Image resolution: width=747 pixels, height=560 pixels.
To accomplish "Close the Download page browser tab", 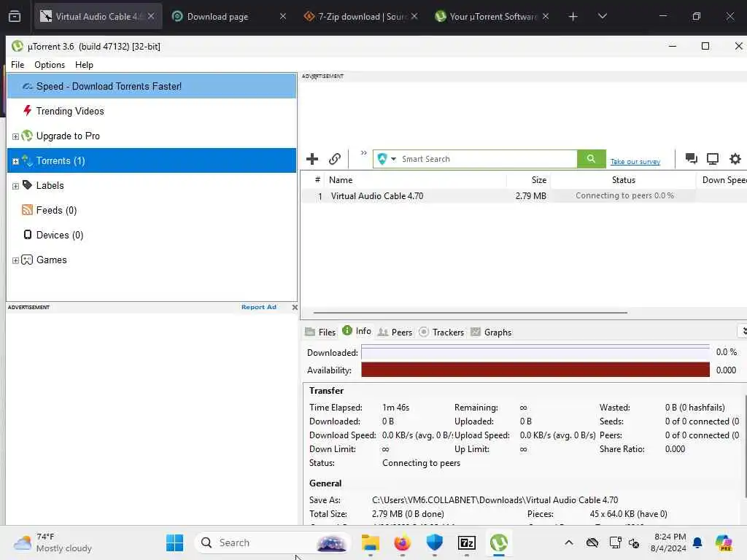I will tap(283, 16).
